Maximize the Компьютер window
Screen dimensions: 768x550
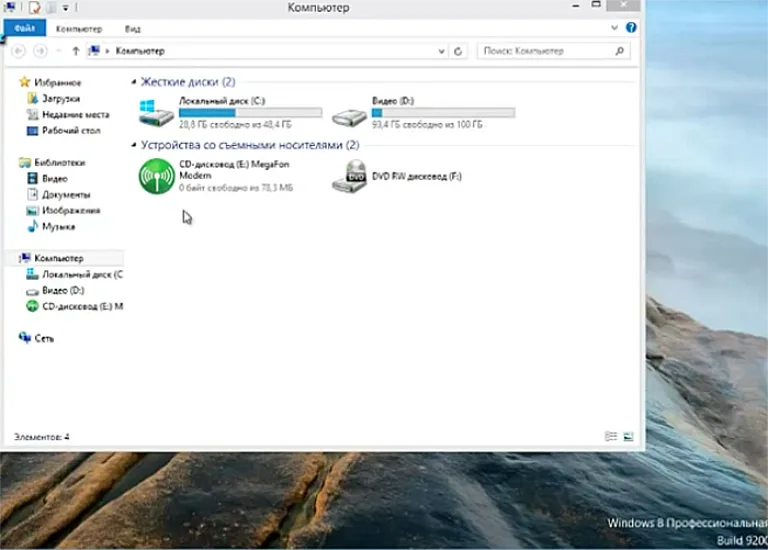click(596, 5)
